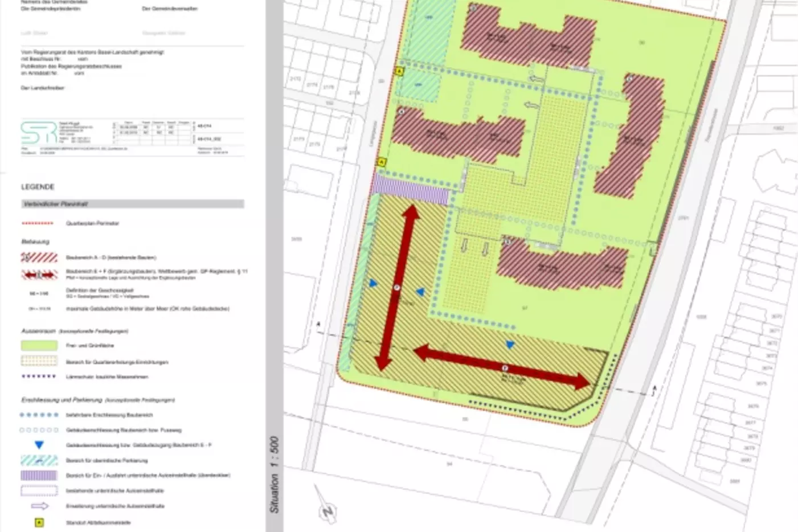
Task: Pick the purple striped swatch in legend
Action: click(39, 475)
